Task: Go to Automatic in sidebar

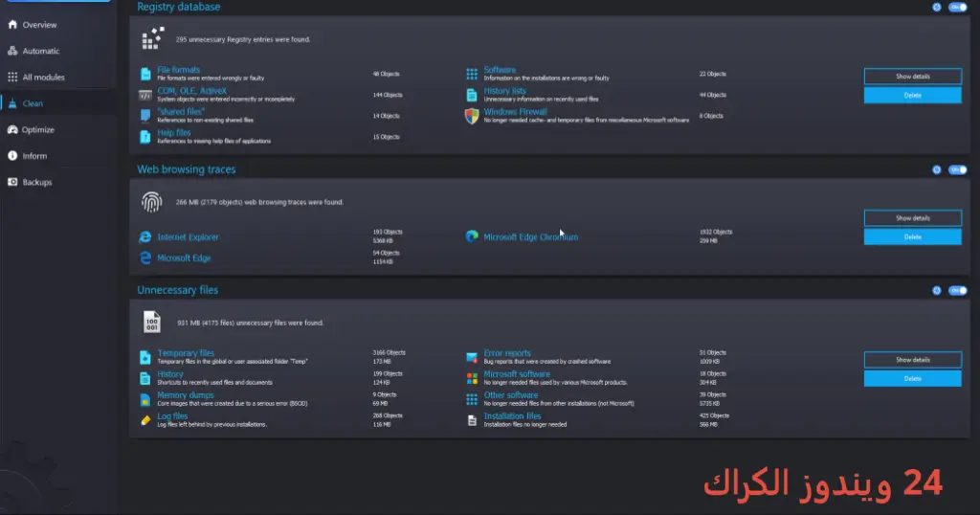Action: 41,51
